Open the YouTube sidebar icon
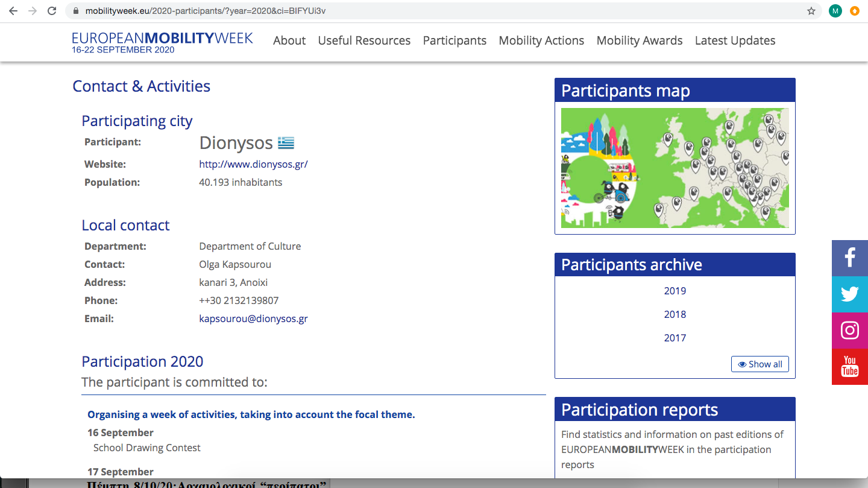 click(850, 367)
